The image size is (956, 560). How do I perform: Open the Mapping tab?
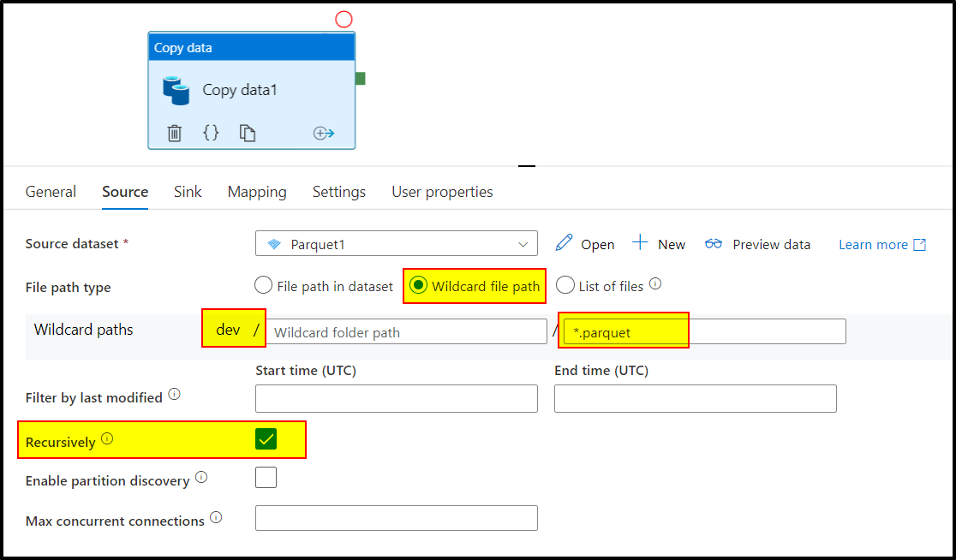click(257, 192)
